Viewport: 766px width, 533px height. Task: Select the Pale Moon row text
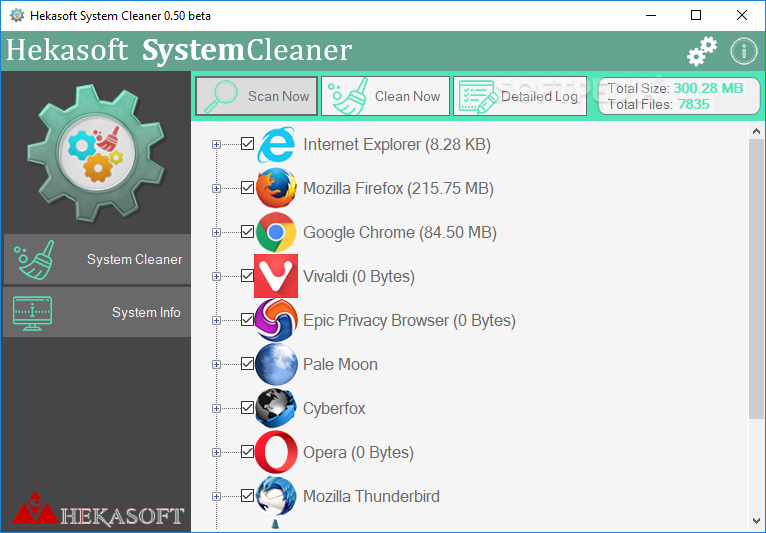coord(340,364)
